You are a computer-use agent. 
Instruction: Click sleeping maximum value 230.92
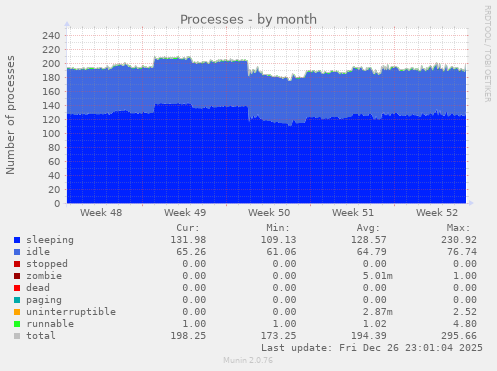(x=459, y=240)
